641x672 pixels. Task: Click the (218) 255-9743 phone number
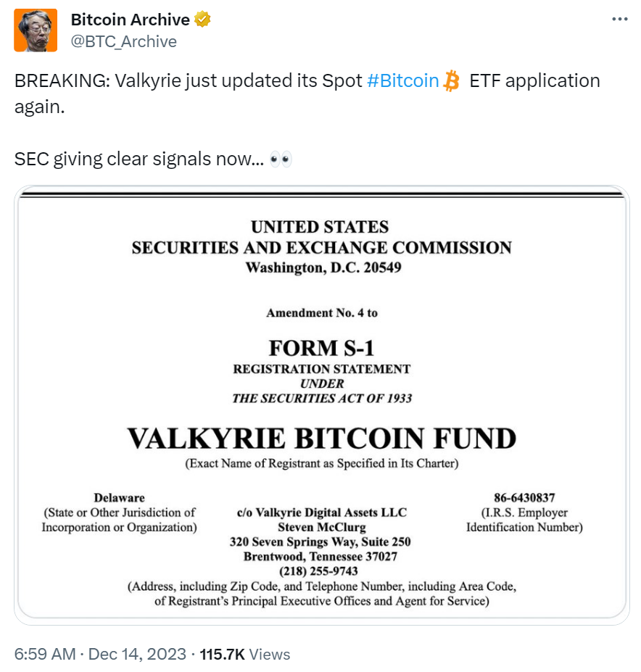click(x=321, y=571)
